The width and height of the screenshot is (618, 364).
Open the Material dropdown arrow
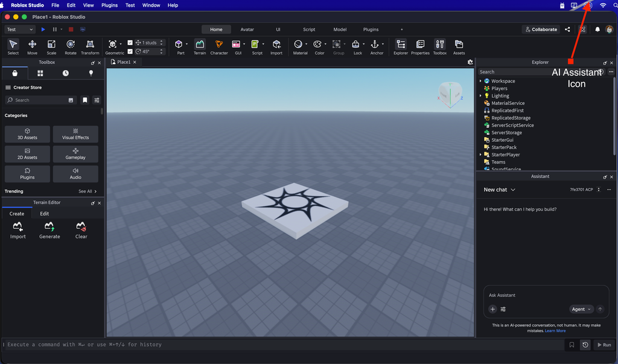(x=306, y=44)
